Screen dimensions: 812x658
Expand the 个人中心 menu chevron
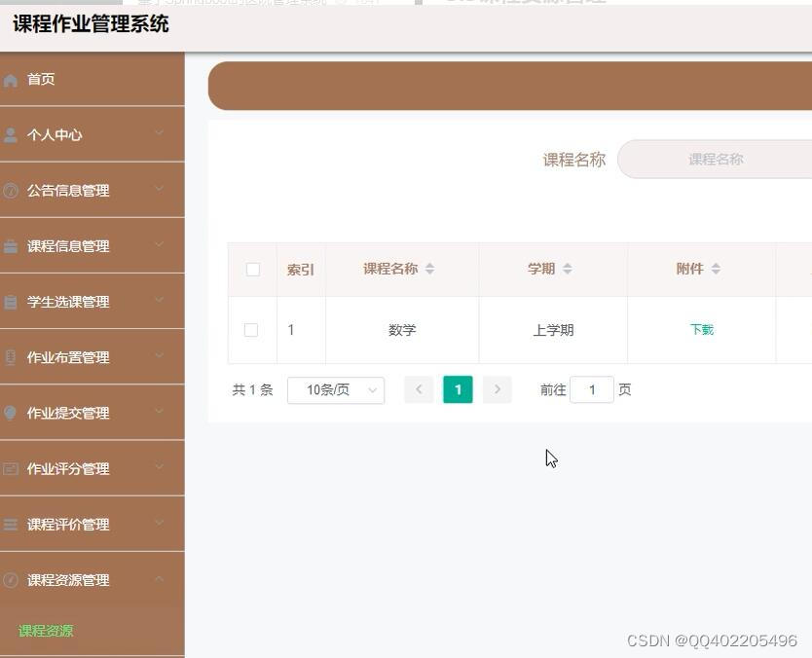(160, 132)
